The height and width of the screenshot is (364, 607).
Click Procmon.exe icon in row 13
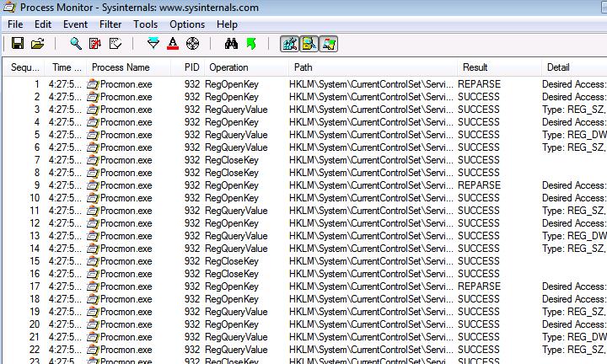tap(93, 236)
